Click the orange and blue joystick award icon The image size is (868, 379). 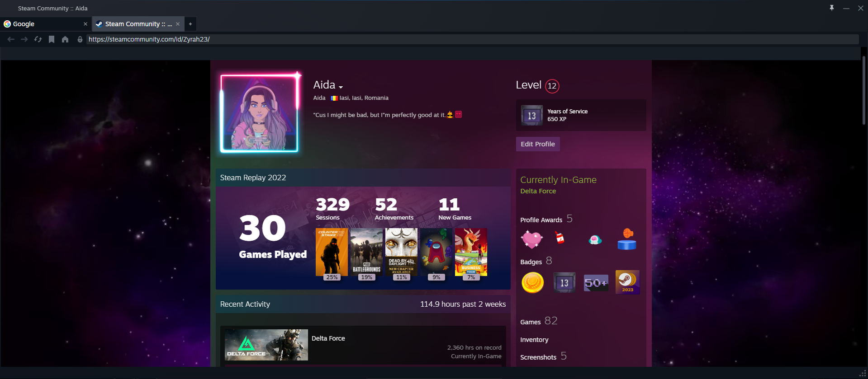coord(627,239)
